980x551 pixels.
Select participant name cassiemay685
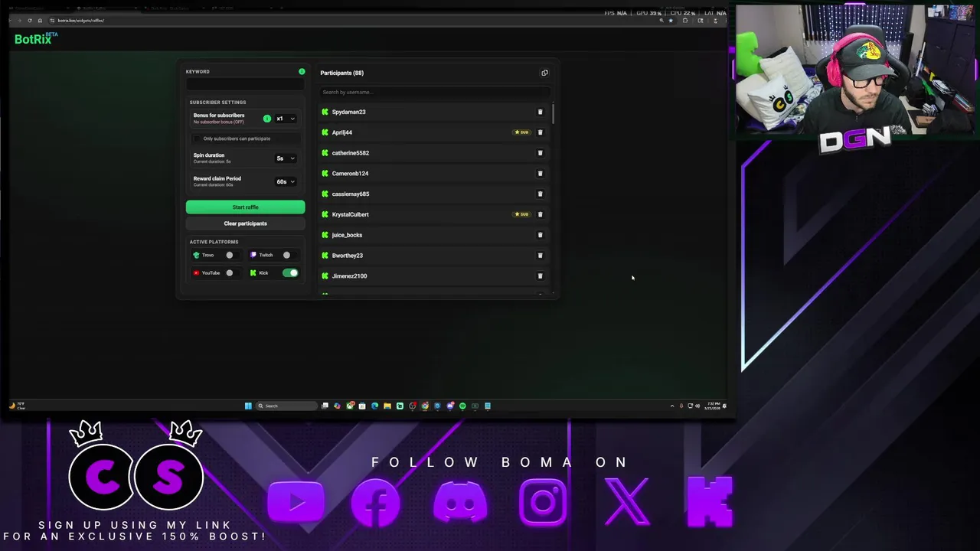351,194
